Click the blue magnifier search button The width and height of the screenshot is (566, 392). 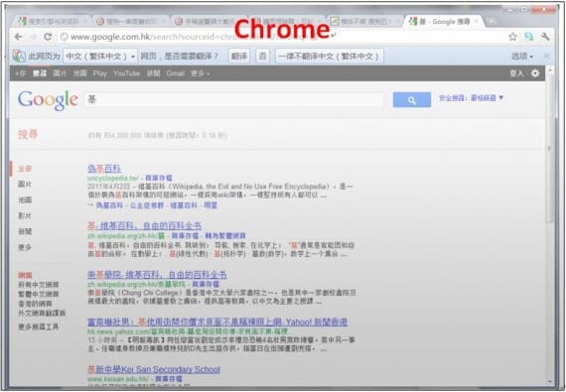click(x=412, y=100)
